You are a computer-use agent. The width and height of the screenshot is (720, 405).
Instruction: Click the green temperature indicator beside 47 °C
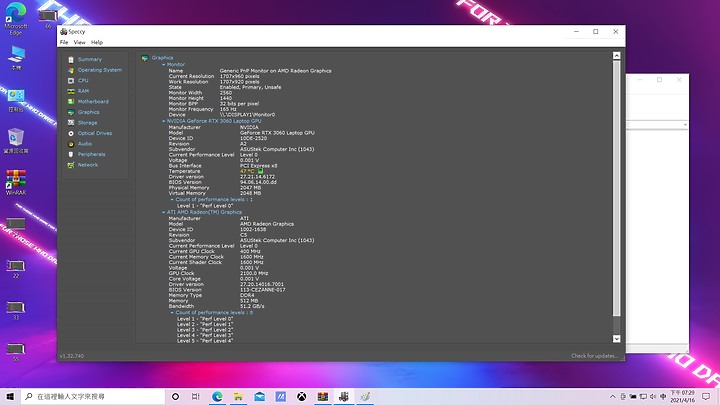tap(260, 171)
